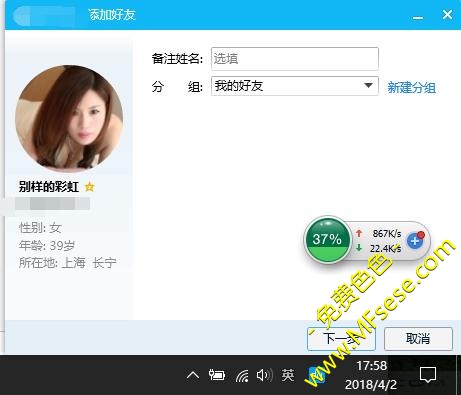This screenshot has width=461, height=395.
Task: Open the volume speaker tray icon
Action: pyautogui.click(x=264, y=375)
